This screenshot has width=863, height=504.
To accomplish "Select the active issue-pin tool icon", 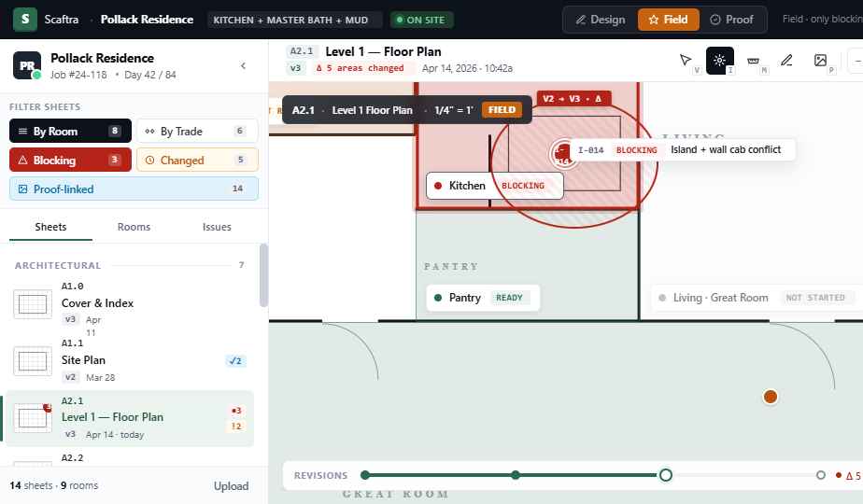I will click(x=719, y=61).
